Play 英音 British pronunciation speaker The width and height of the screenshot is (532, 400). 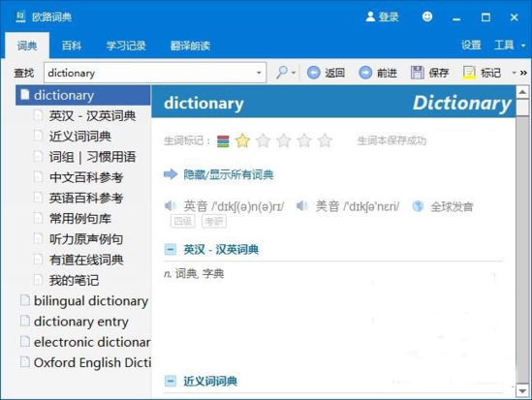tap(171, 205)
